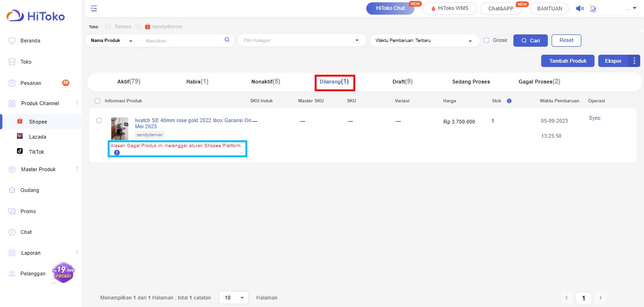This screenshot has height=307, width=644.
Task: Tick the select-all checkbox in table header
Action: [x=98, y=101]
